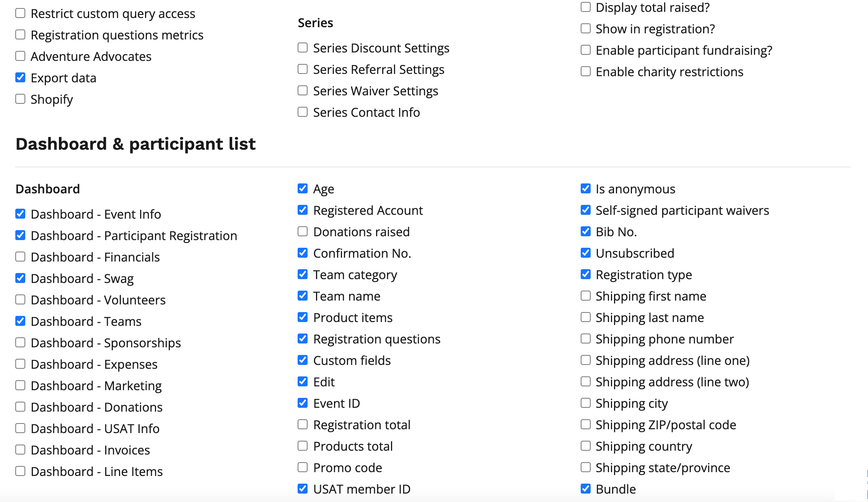This screenshot has width=868, height=502.
Task: Enable Donations raised column
Action: 303,232
